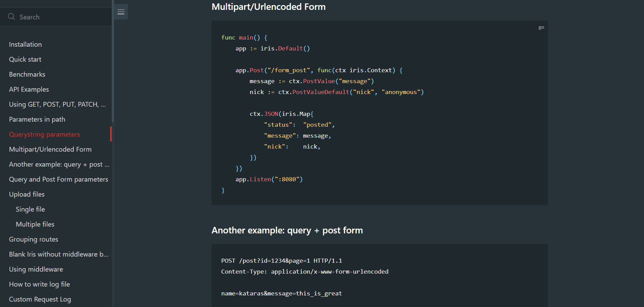
Task: Go to Query and Post Form parameters
Action: 59,179
